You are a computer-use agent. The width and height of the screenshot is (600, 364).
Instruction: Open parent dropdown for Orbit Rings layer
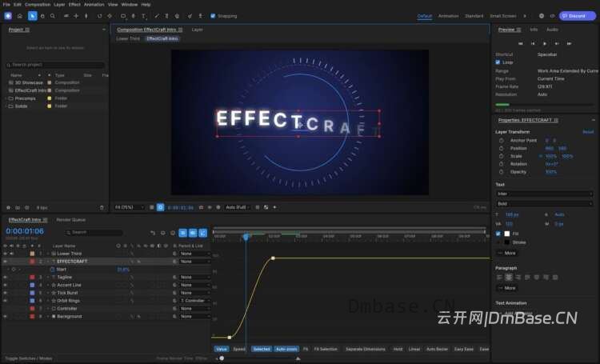click(x=195, y=301)
